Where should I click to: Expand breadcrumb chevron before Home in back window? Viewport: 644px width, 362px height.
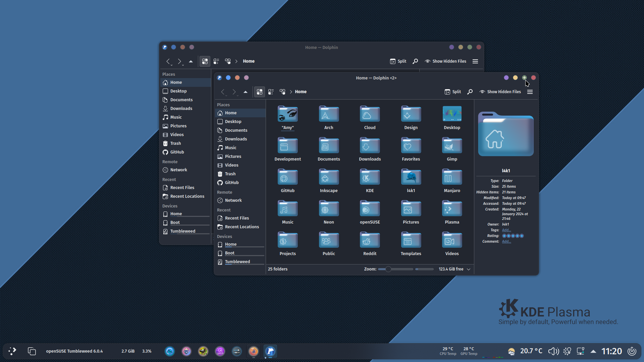pos(236,61)
